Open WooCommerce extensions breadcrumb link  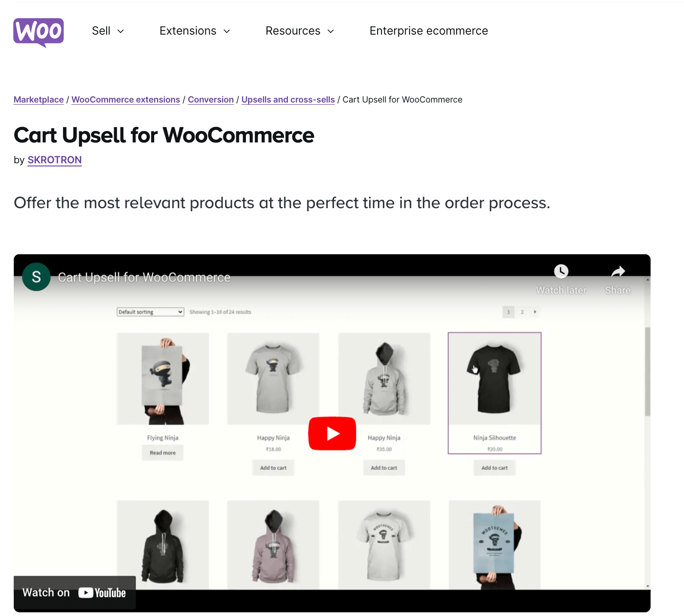click(126, 100)
